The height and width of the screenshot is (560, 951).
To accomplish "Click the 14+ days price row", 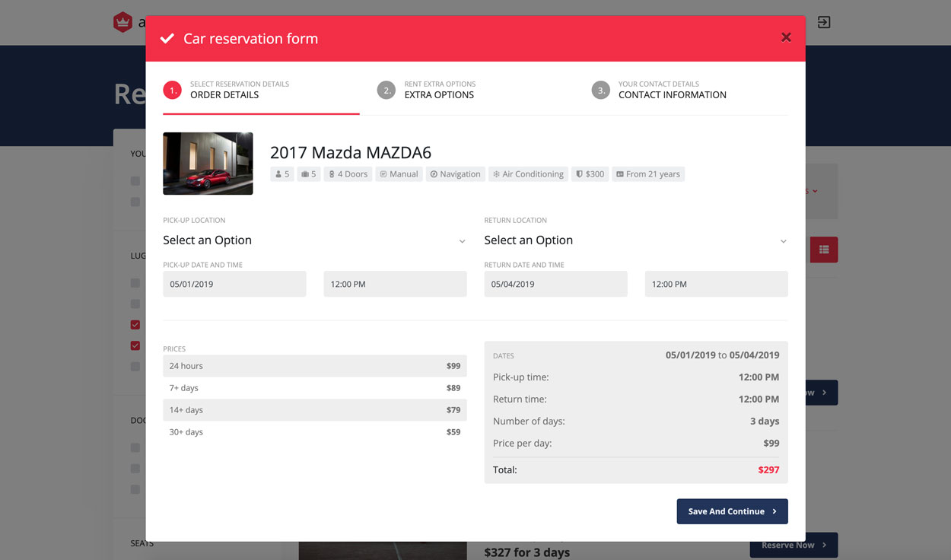I will (x=315, y=410).
